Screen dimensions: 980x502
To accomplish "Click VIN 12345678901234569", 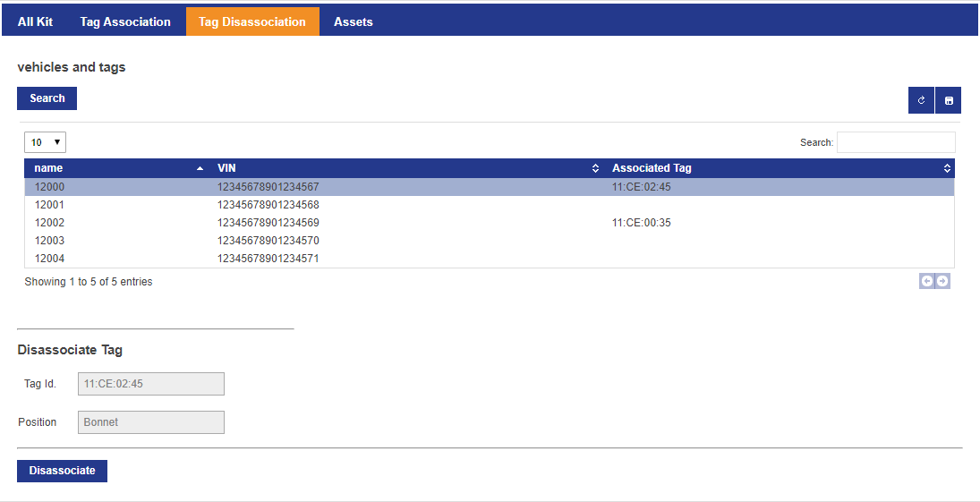I will [268, 223].
